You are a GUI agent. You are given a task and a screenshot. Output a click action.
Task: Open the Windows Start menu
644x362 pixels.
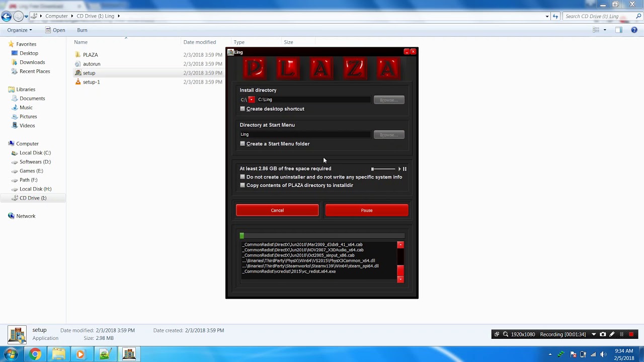pyautogui.click(x=11, y=354)
